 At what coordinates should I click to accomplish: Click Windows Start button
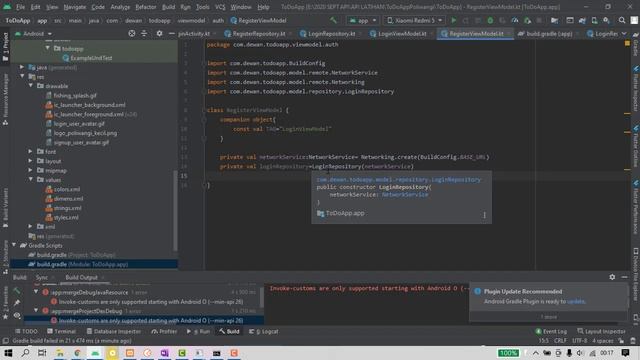[x=8, y=353]
